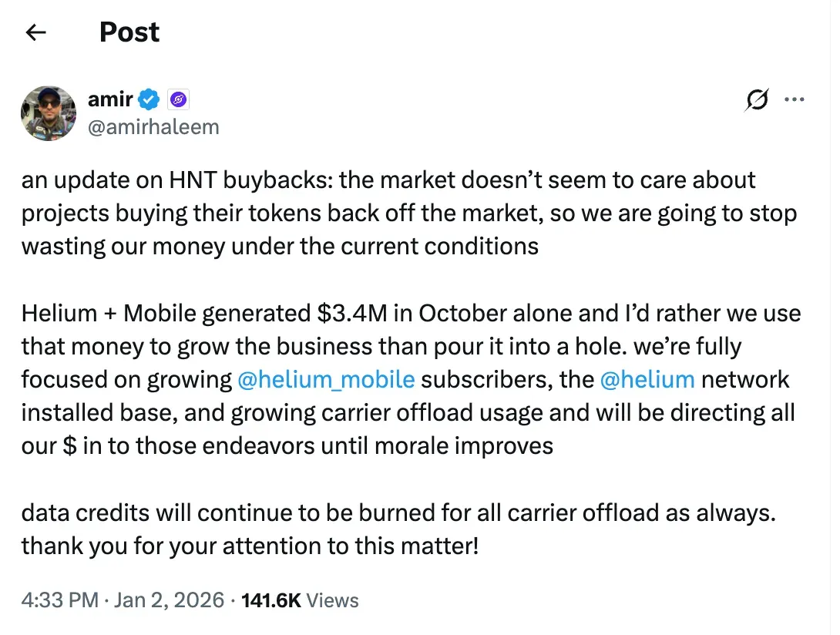
Task: Click the 141.6K view count number
Action: tap(271, 600)
